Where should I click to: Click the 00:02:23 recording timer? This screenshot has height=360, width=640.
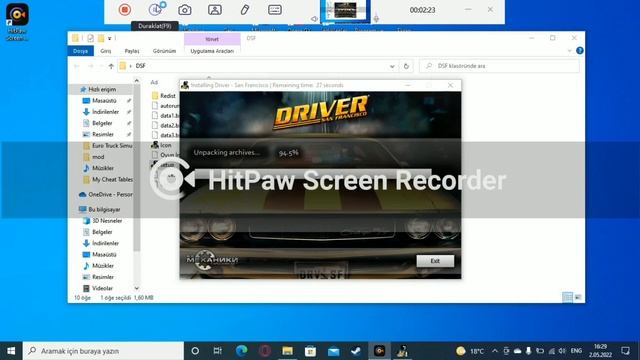coord(422,10)
